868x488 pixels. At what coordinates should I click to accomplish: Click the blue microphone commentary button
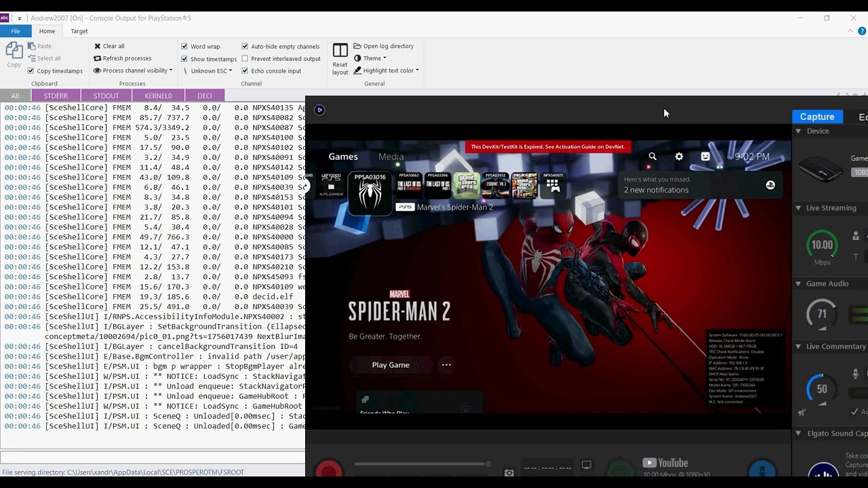click(x=762, y=470)
